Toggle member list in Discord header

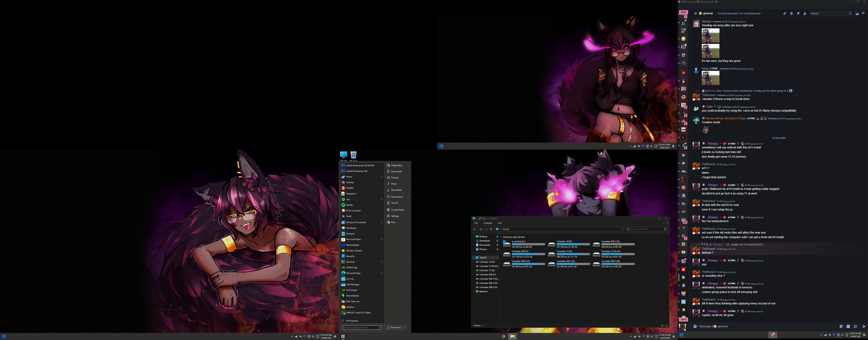(805, 13)
